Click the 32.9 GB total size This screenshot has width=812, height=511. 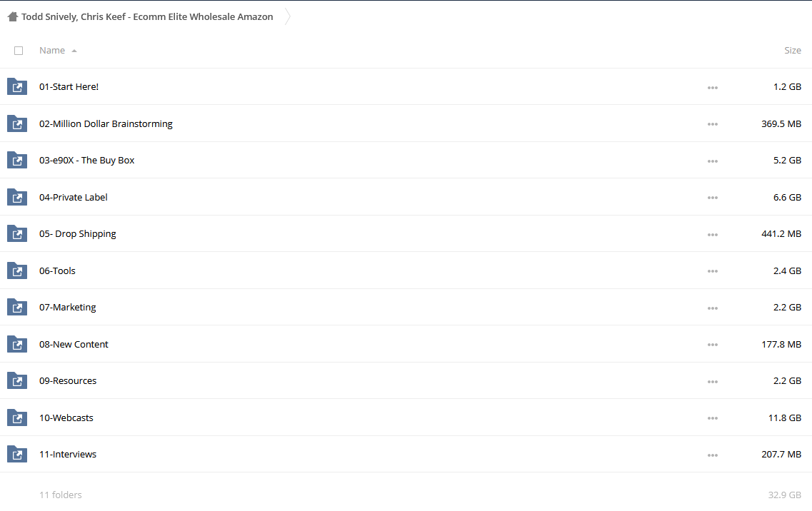tap(785, 495)
